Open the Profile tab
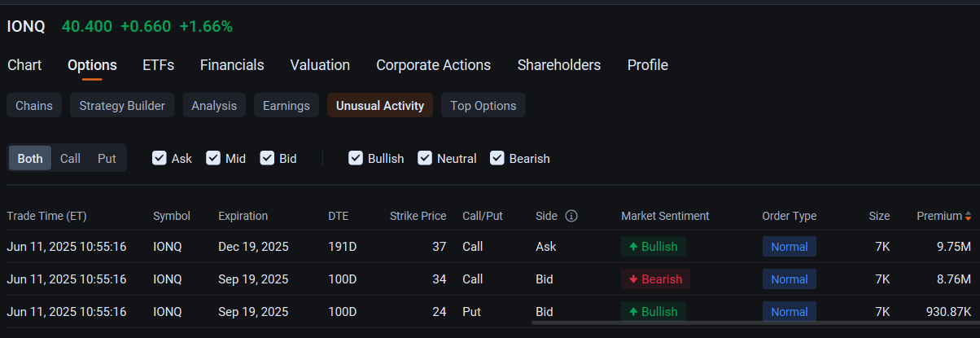The width and height of the screenshot is (980, 338). 647,65
